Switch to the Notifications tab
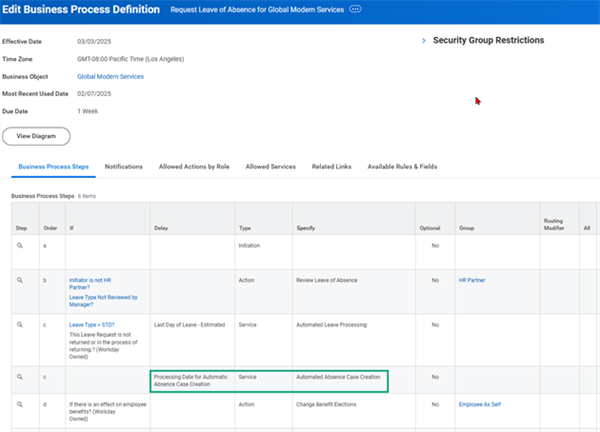Screen dimensions: 600x432 (x=124, y=167)
